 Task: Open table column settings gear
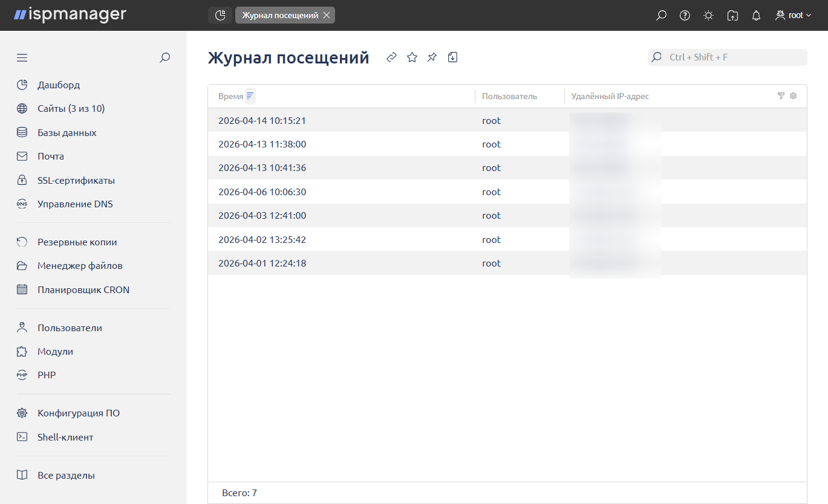(x=794, y=96)
